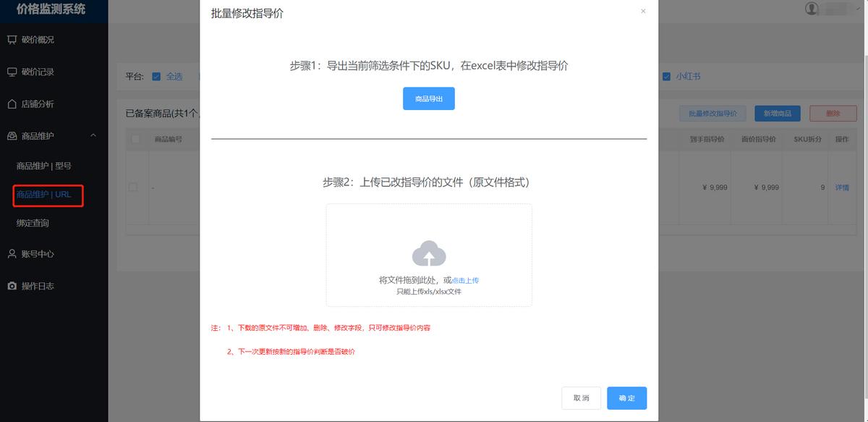Open 绑定查询 from the sidebar
Image resolution: width=868 pixels, height=422 pixels.
click(x=33, y=222)
